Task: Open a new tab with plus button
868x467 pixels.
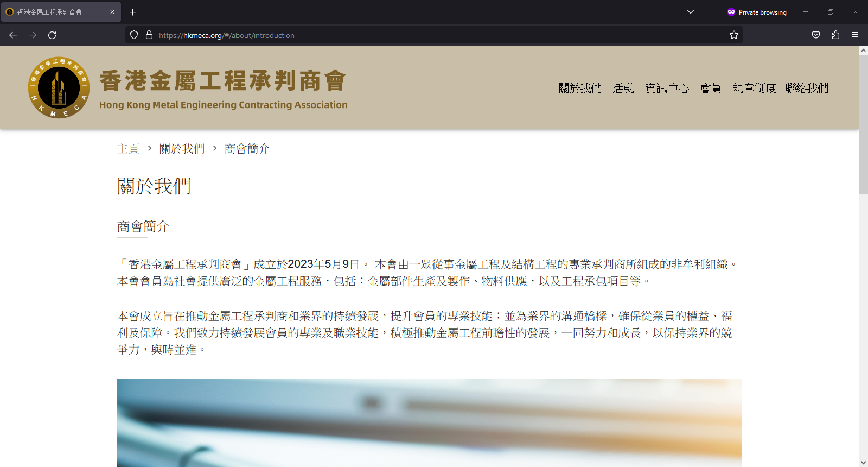Action: (x=133, y=12)
